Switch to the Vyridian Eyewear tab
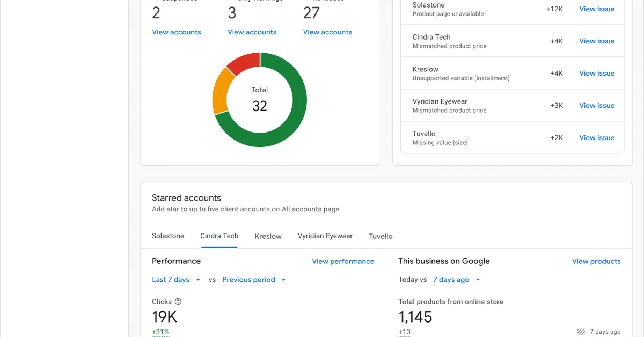Image resolution: width=644 pixels, height=337 pixels. coord(325,236)
